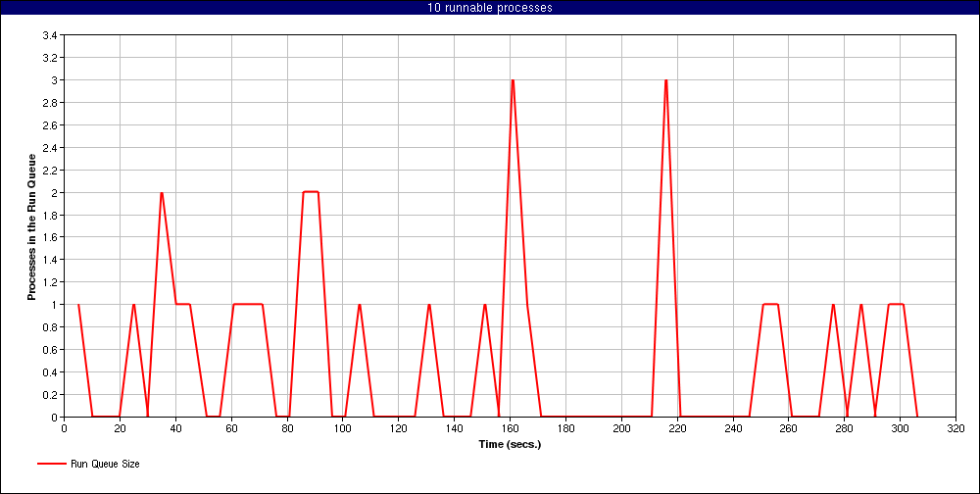Viewport: 980px width, 494px height.
Task: Click the 20 label on the time axis
Action: click(x=120, y=428)
